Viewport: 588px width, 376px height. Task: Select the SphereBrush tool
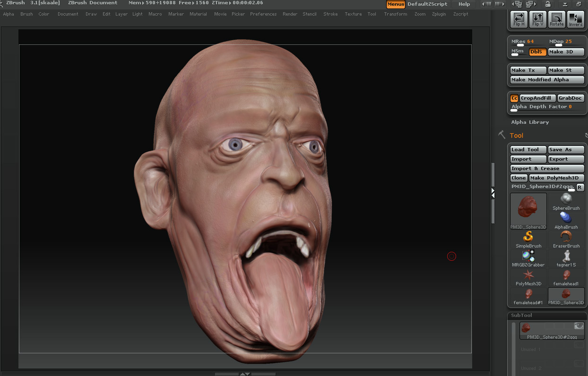coord(566,202)
